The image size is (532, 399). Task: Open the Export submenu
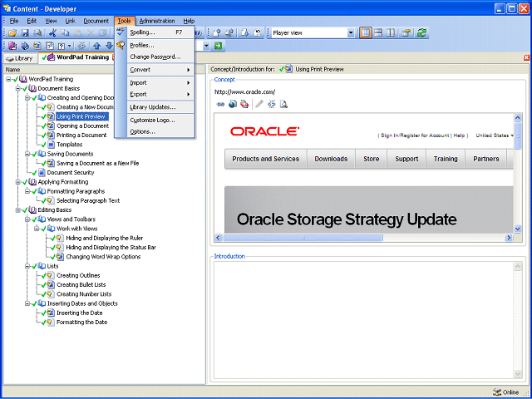160,94
